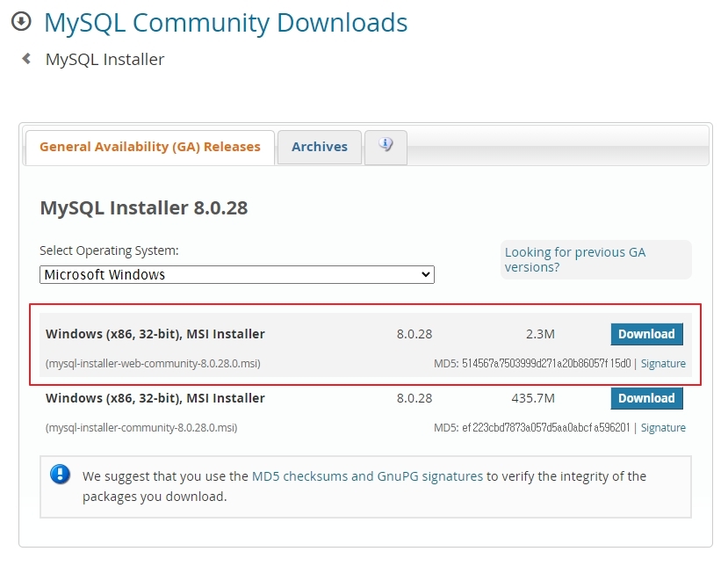728x566 pixels.
Task: Click the MySQL Installer 8.0.28 heading
Action: click(x=144, y=207)
